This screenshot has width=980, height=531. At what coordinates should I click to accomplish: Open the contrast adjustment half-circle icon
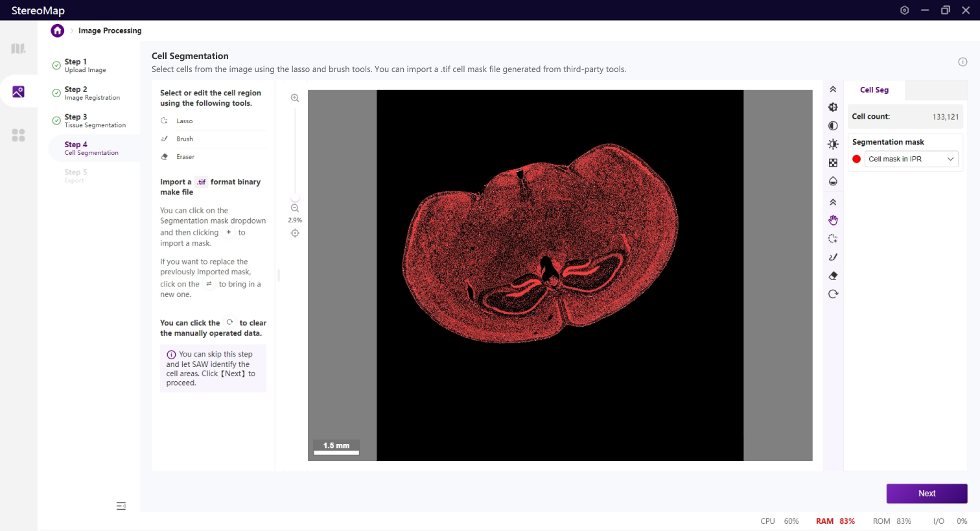(833, 126)
